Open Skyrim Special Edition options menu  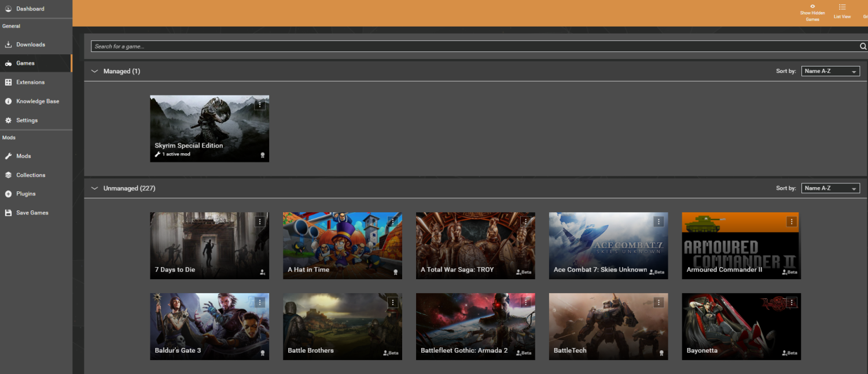(260, 105)
